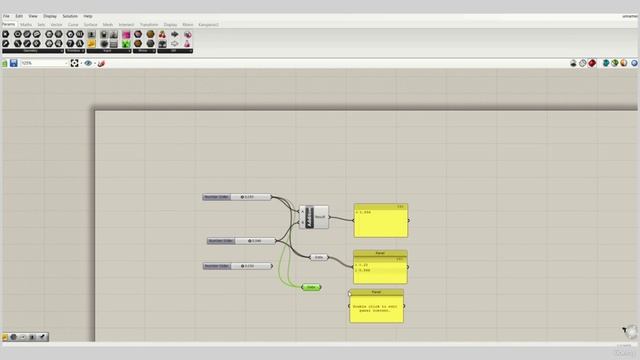Image resolution: width=640 pixels, height=360 pixels.
Task: Switch to the Maths component tab
Action: (x=26, y=25)
